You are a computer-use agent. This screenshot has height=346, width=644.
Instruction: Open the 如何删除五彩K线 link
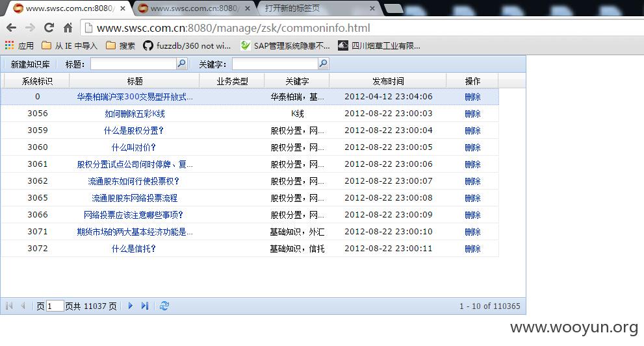(x=135, y=114)
